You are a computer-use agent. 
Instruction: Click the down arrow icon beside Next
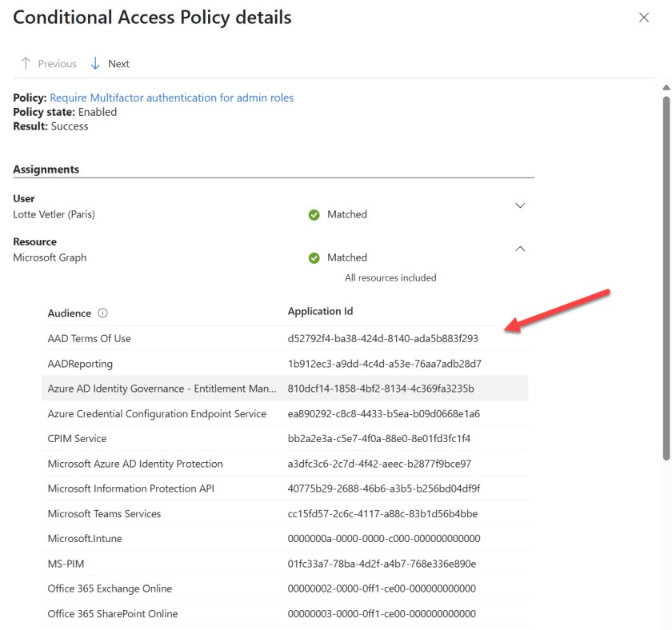(x=95, y=64)
